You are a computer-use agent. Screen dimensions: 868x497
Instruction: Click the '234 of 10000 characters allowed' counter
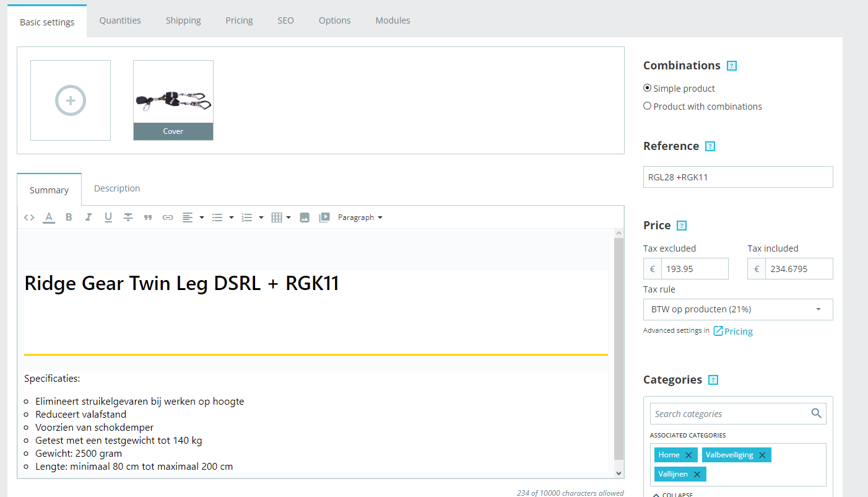[570, 493]
